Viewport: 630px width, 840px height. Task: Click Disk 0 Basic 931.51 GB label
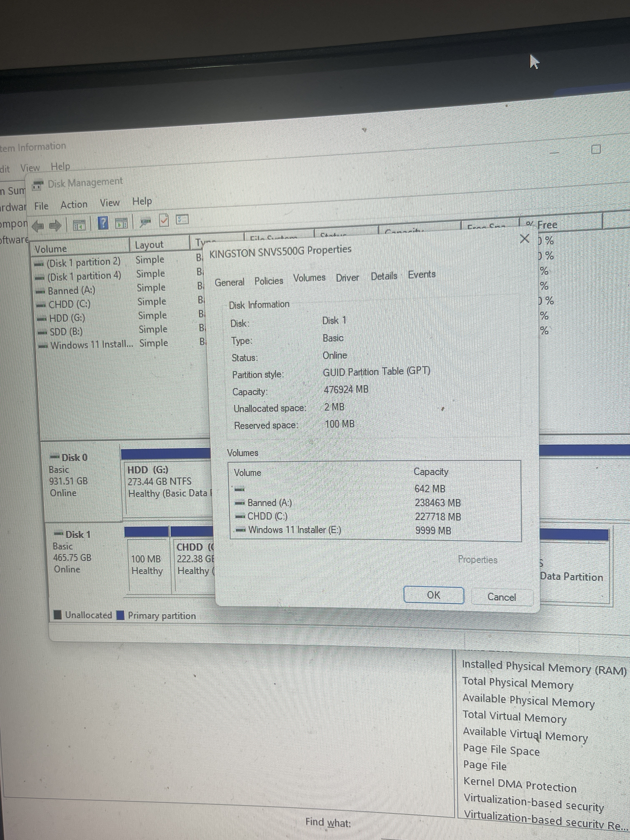[x=69, y=475]
